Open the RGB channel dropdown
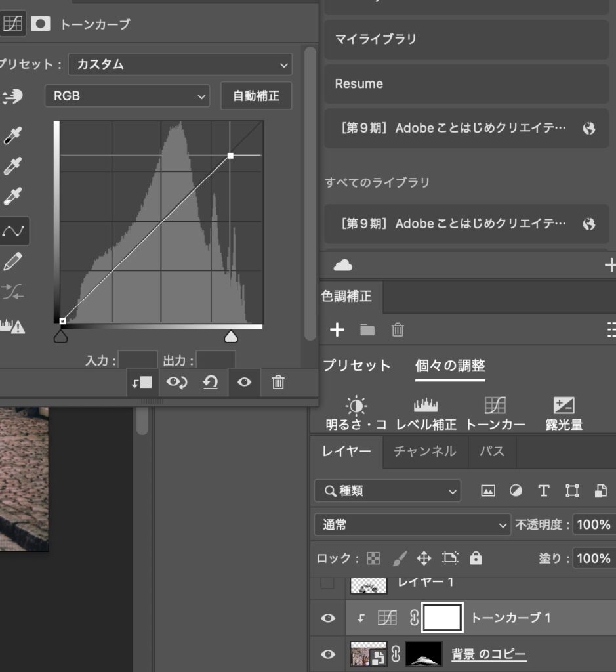This screenshot has width=616, height=672. point(127,96)
